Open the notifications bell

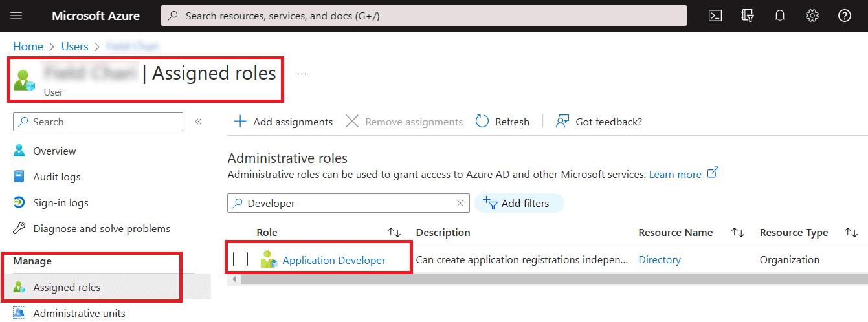click(780, 16)
